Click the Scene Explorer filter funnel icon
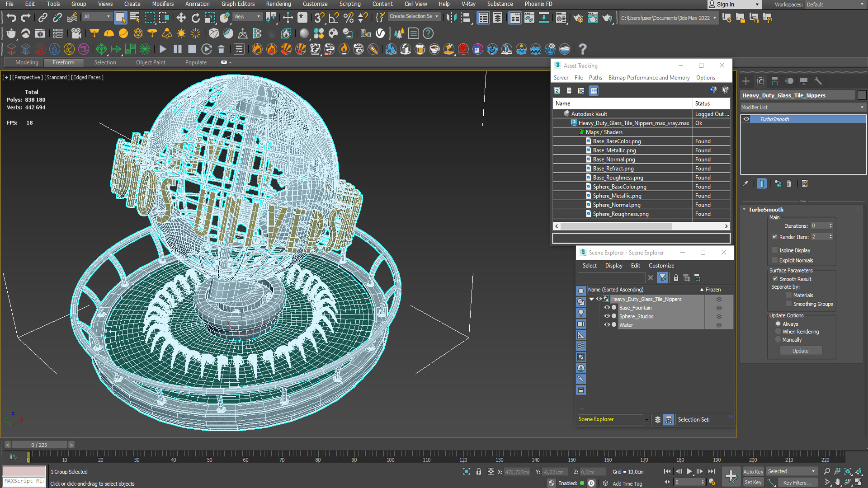The image size is (868, 488). tap(662, 278)
